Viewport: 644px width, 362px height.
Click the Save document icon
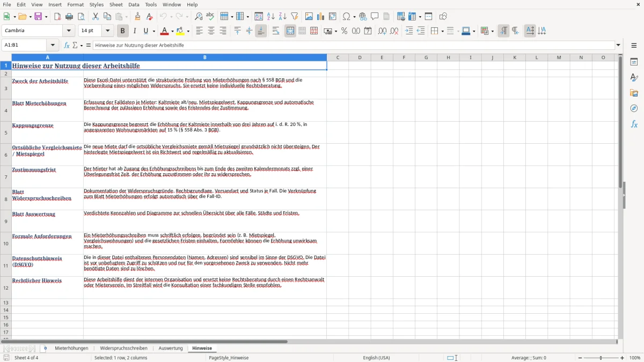38,17
